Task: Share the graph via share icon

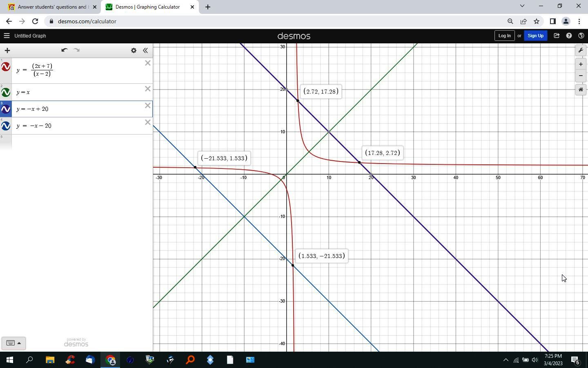Action: (557, 36)
